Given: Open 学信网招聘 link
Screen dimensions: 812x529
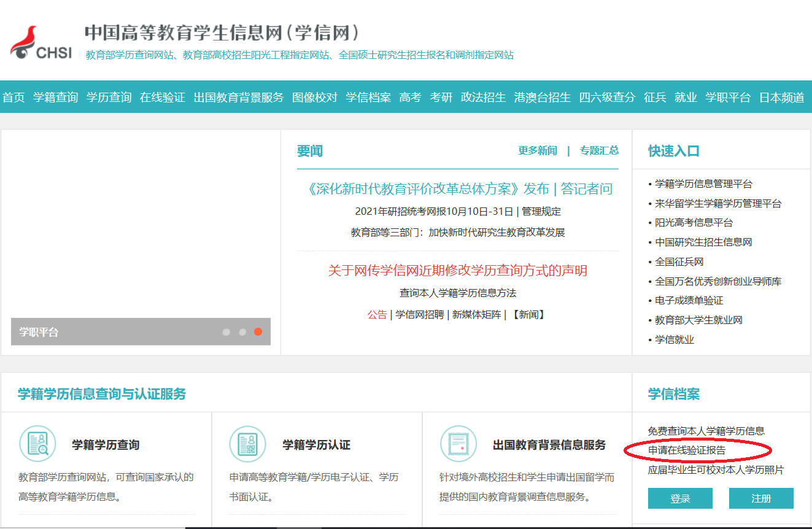Looking at the screenshot, I should [419, 314].
